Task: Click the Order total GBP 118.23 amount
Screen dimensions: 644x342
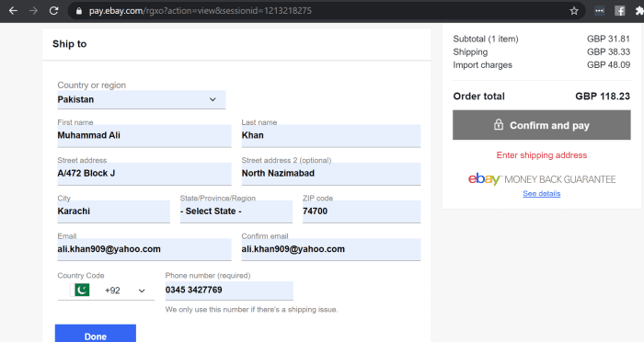Action: coord(603,97)
